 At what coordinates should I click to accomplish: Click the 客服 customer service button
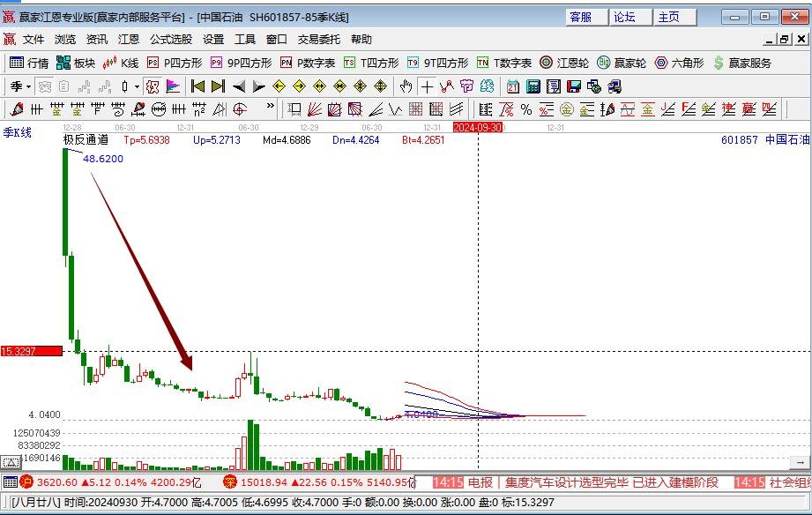click(x=586, y=17)
